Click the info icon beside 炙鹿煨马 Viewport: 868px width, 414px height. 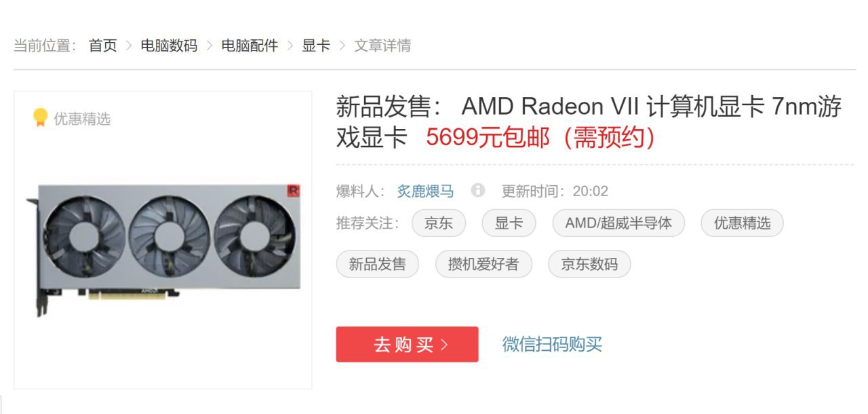[x=478, y=190]
